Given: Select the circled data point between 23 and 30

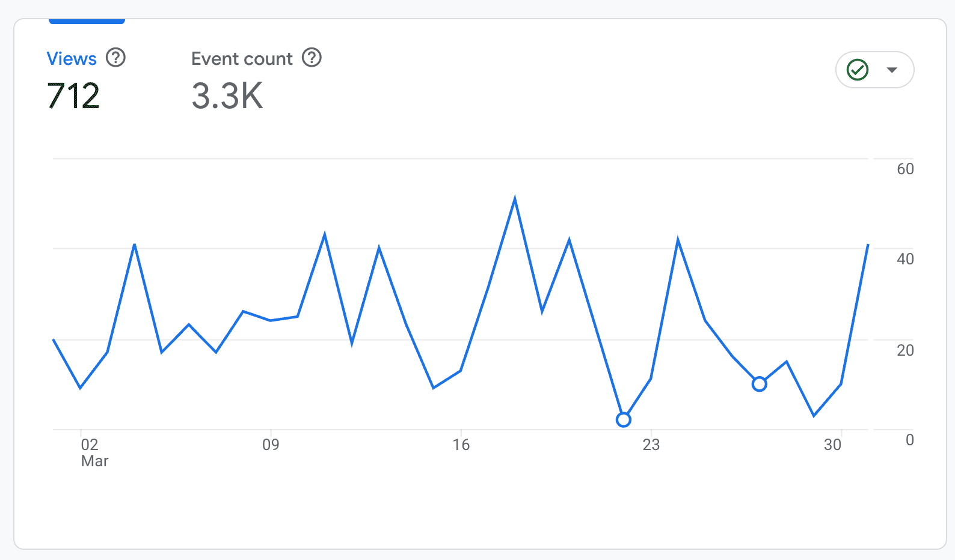Looking at the screenshot, I should (x=760, y=384).
